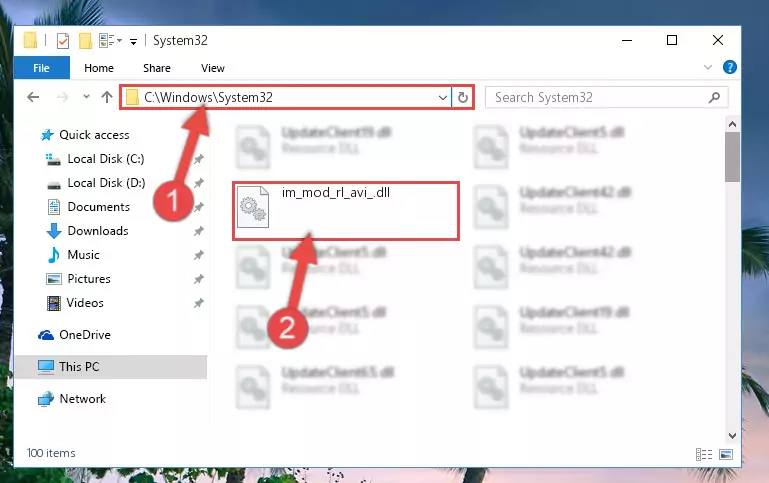Click the Videos filmstrip icon

pos(53,304)
